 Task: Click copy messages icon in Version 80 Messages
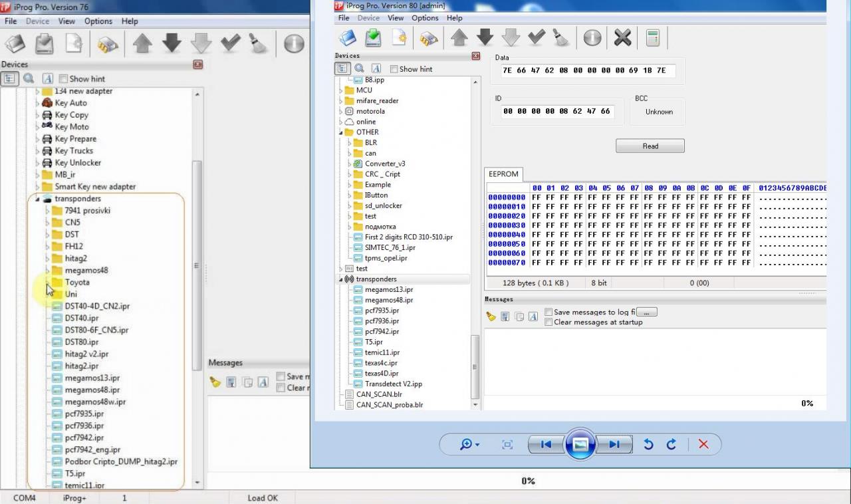point(519,316)
